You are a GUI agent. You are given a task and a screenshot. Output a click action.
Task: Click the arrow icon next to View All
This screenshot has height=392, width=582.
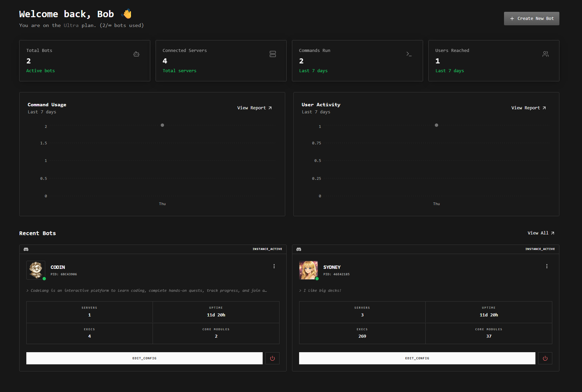tap(552, 233)
